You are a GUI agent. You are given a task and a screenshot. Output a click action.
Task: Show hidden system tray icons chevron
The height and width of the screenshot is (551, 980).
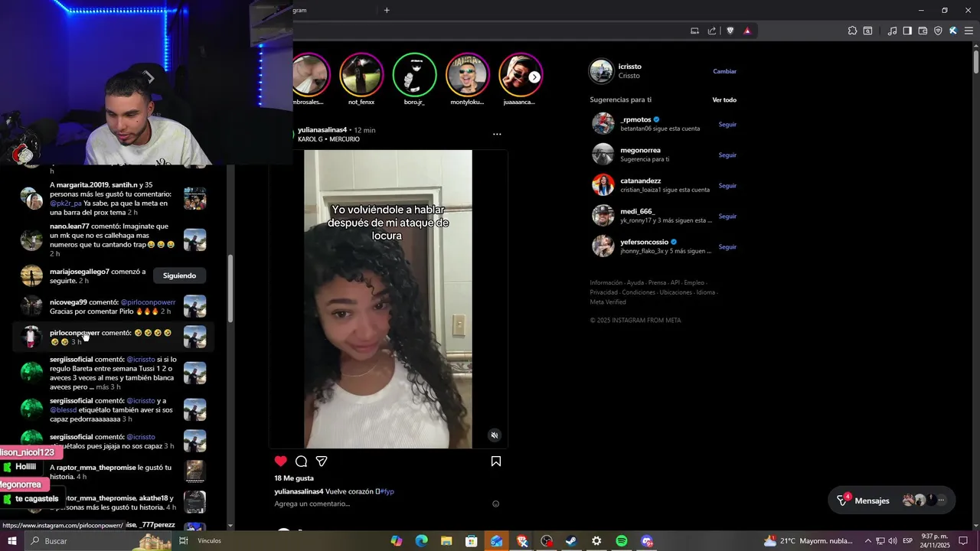coord(869,541)
